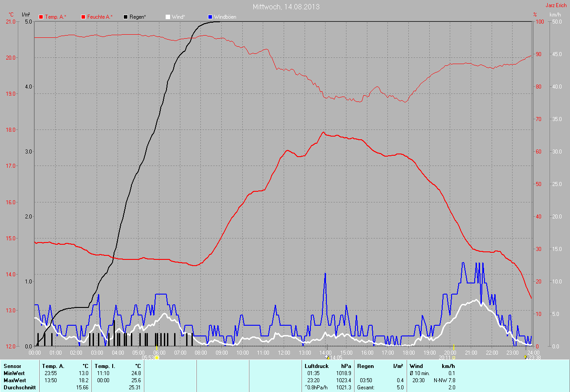Click the 03:50 rain maximum time
Screen dimensions: 570x392
(366, 380)
